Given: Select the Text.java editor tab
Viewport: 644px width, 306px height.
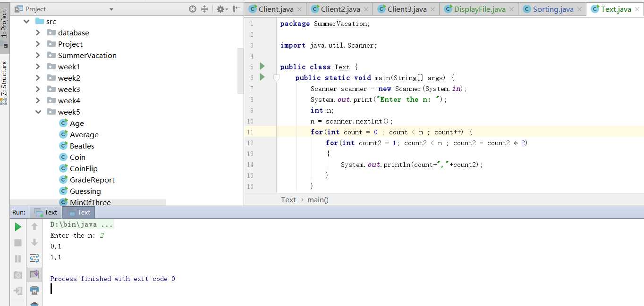Looking at the screenshot, I should click(615, 9).
